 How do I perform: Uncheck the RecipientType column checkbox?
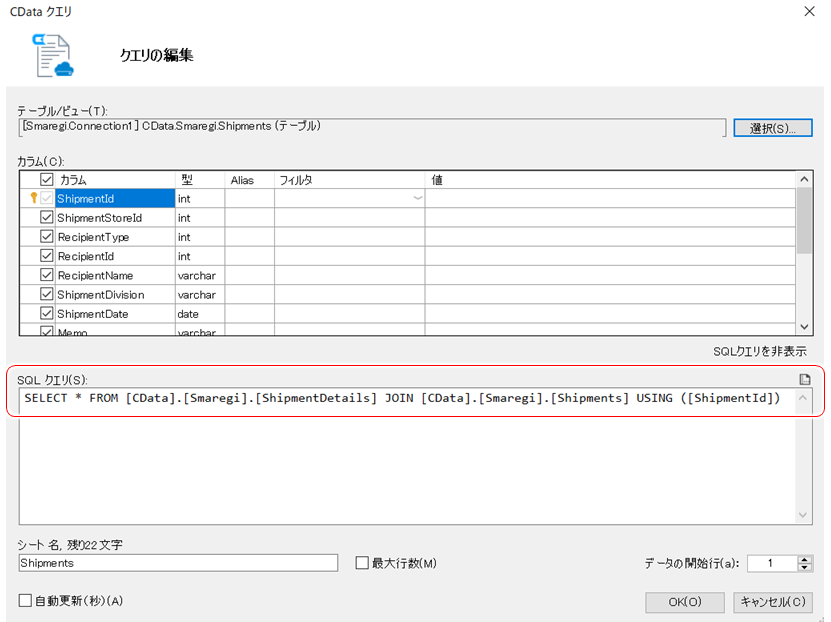(x=47, y=236)
